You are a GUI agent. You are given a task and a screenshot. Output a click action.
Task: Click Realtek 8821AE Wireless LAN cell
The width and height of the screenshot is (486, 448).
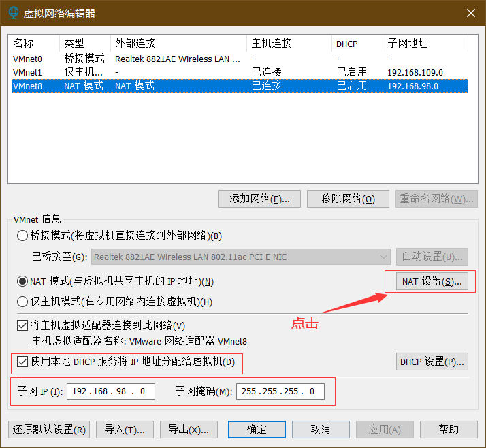pyautogui.click(x=178, y=59)
